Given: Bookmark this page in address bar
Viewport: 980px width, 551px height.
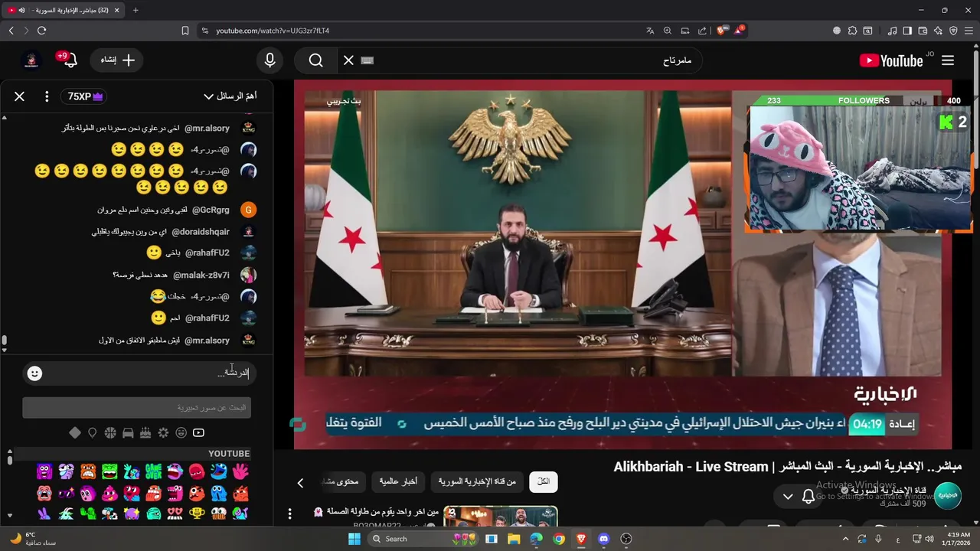Looking at the screenshot, I should pos(185,31).
